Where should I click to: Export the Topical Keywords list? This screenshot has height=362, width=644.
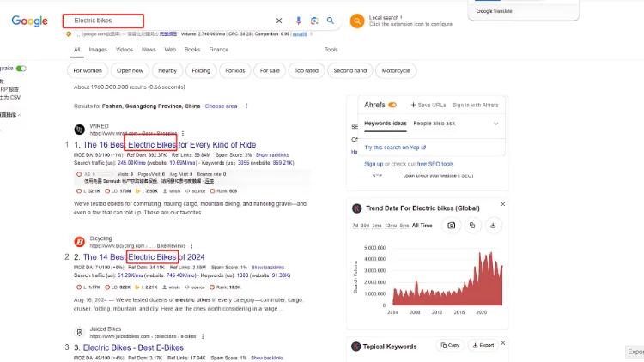tap(483, 345)
